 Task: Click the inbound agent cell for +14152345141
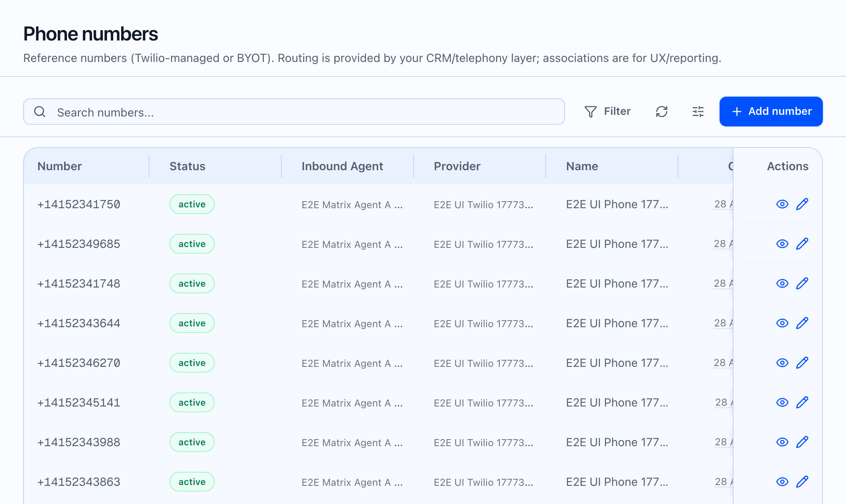point(352,403)
